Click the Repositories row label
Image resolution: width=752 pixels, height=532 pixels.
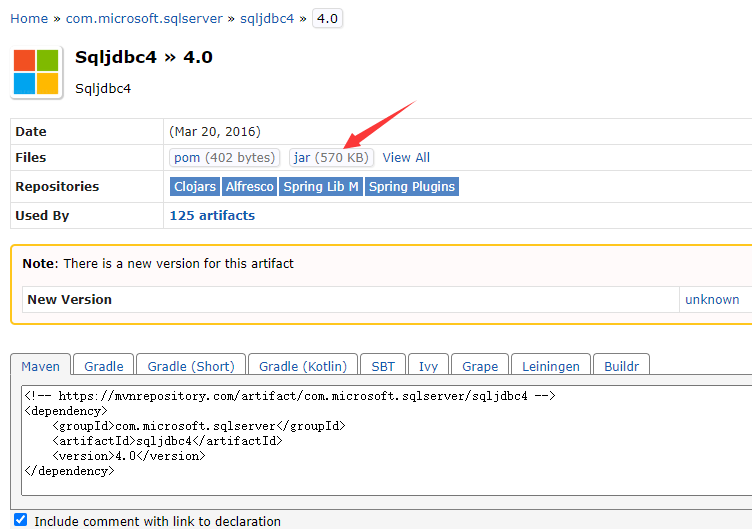tap(57, 186)
